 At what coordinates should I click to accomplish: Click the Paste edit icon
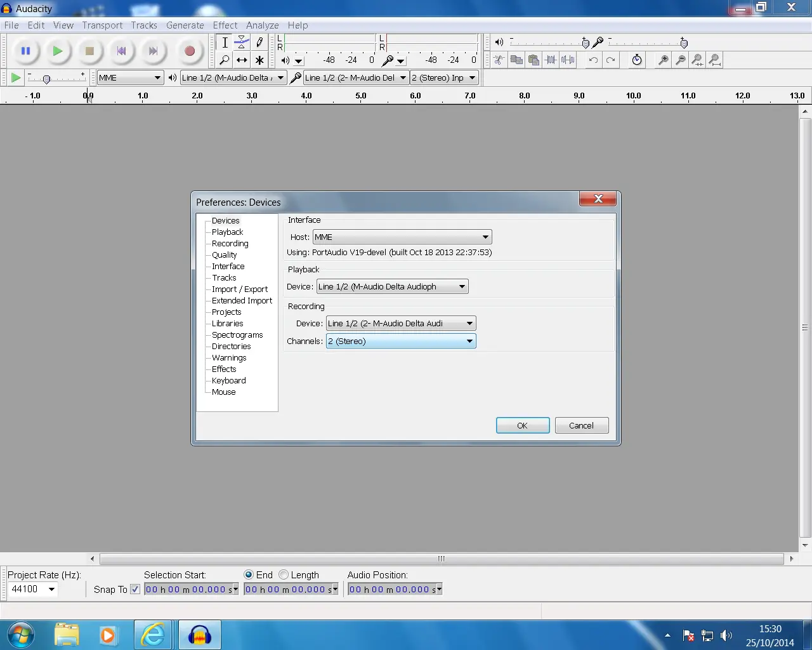coord(534,60)
